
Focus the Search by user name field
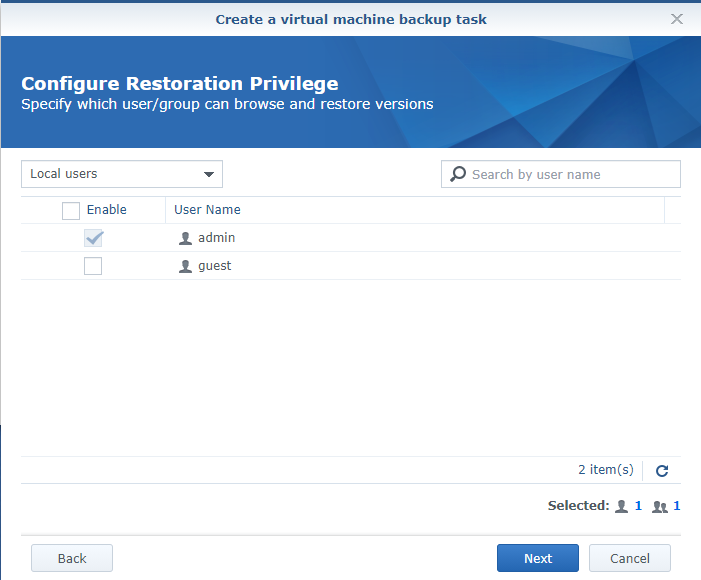coord(572,174)
